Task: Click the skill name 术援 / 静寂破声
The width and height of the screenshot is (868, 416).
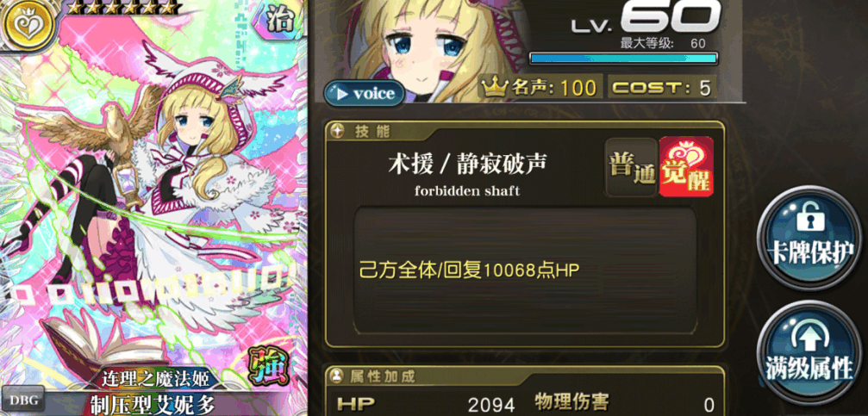Action: click(x=467, y=165)
